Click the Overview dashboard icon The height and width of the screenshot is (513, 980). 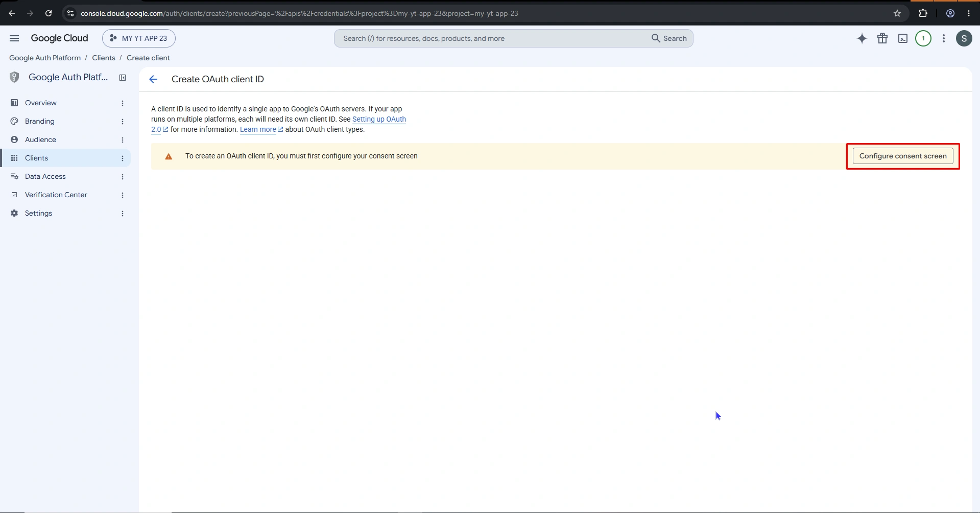(x=14, y=103)
